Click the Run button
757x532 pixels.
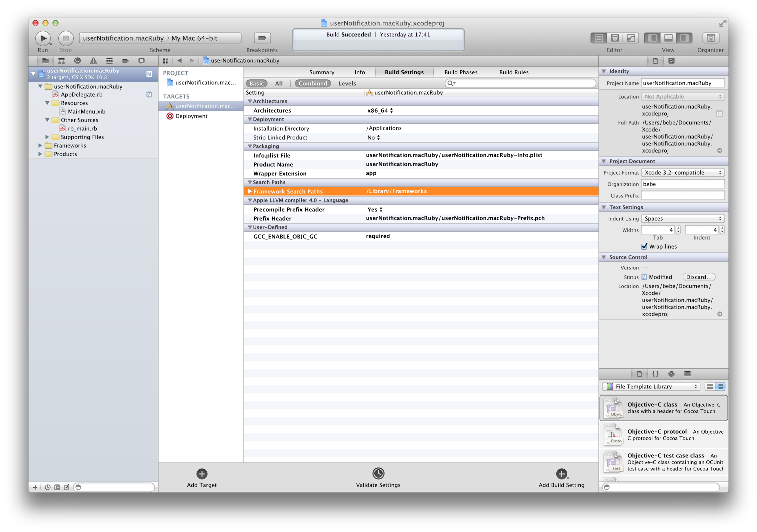click(x=43, y=38)
